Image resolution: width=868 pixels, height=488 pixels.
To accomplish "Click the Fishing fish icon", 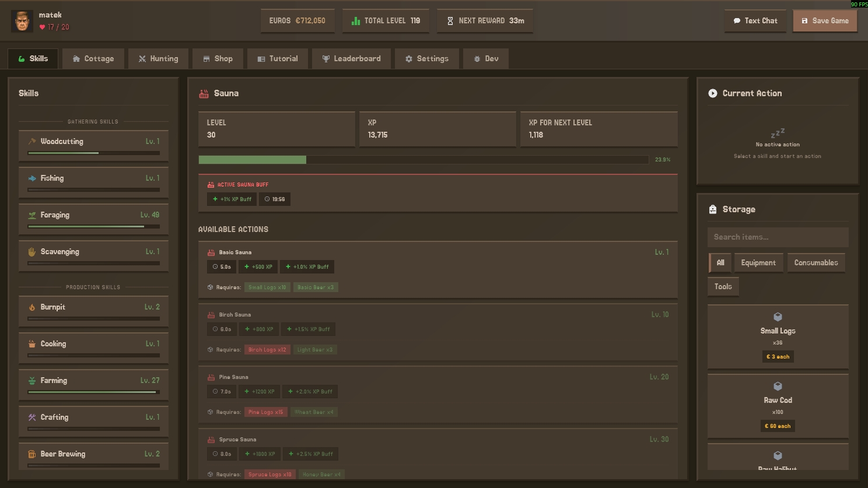I will [x=32, y=178].
